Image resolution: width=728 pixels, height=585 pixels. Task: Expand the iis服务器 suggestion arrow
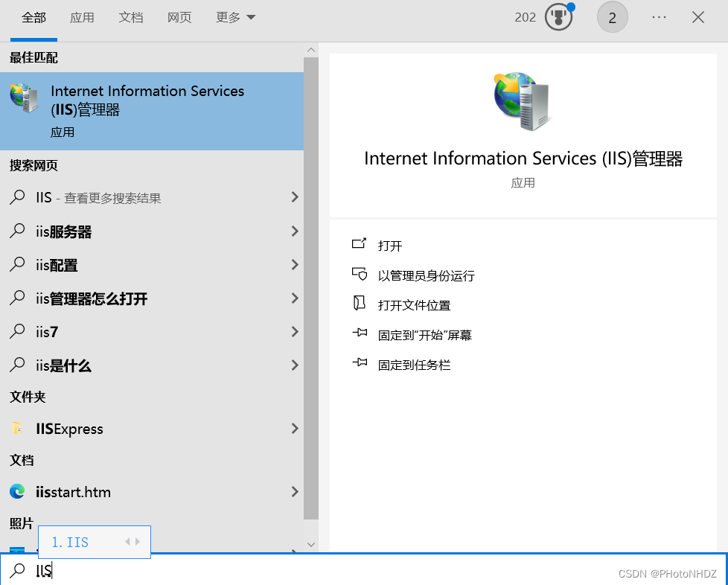[294, 231]
